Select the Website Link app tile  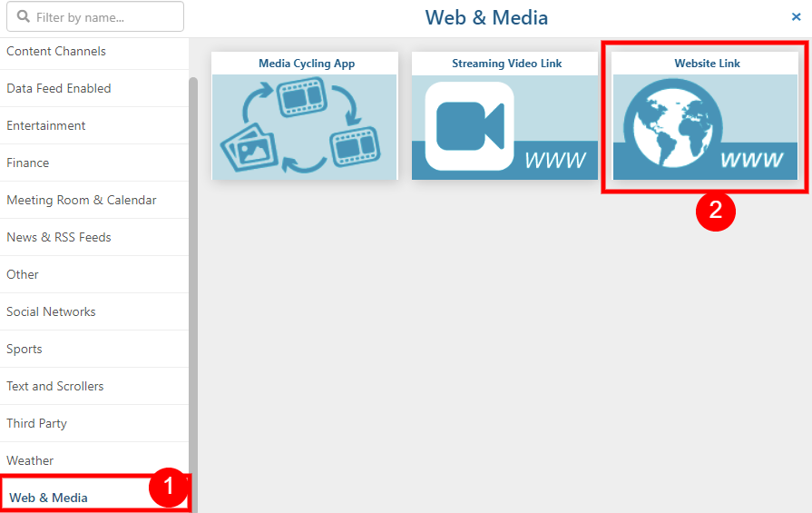pyautogui.click(x=705, y=115)
